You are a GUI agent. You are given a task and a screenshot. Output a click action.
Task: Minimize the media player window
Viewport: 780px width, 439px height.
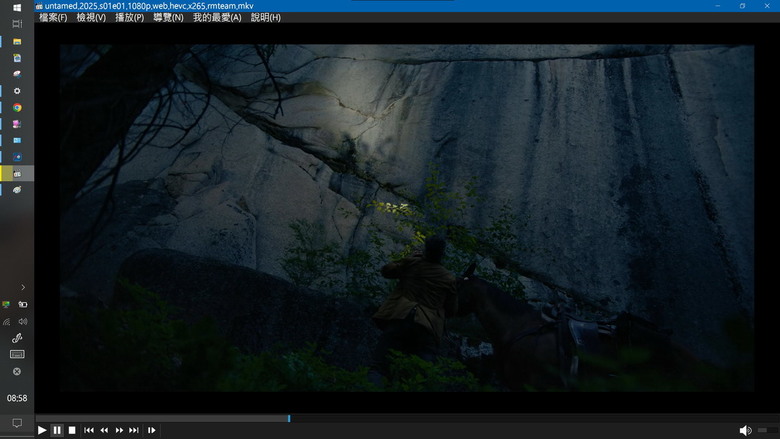718,6
